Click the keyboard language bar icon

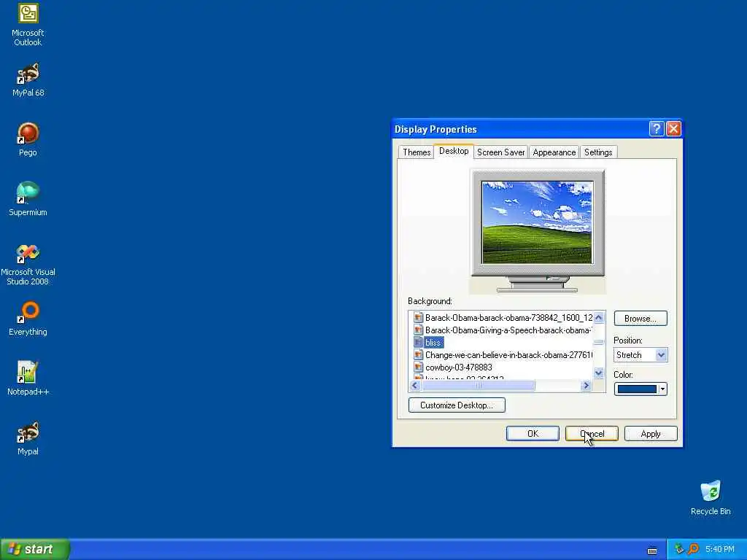[x=652, y=551]
